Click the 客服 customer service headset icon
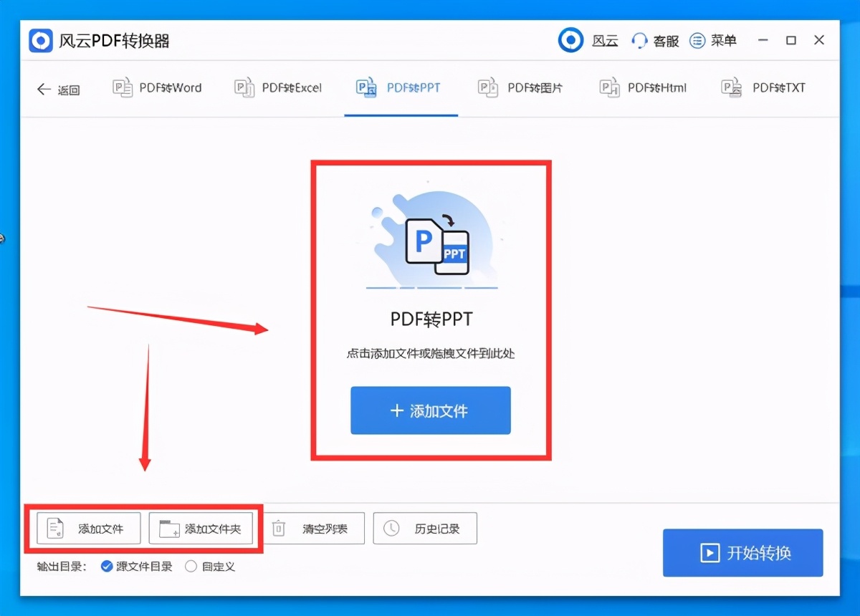 [x=639, y=40]
